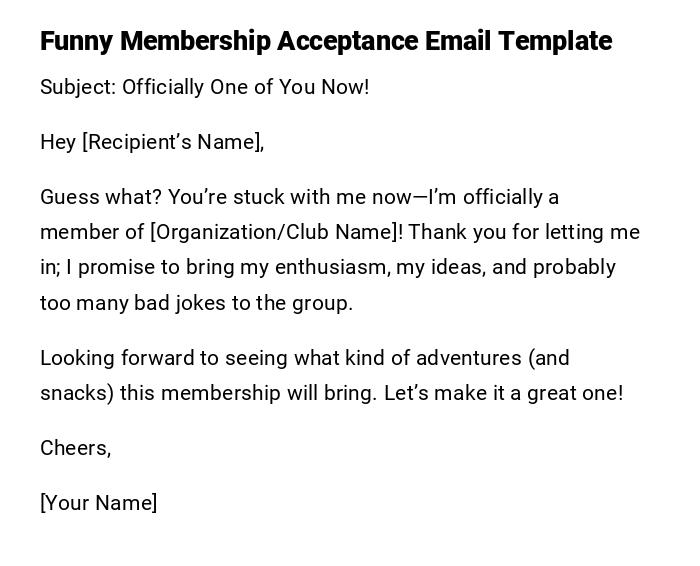
Task: Click the [Recipient's Name] placeholder
Action: click(171, 142)
